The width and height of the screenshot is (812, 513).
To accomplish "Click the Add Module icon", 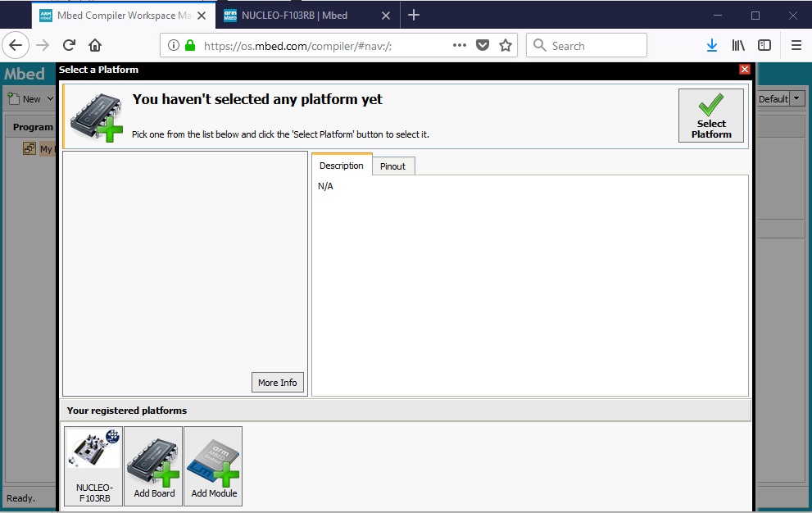I will click(x=213, y=465).
